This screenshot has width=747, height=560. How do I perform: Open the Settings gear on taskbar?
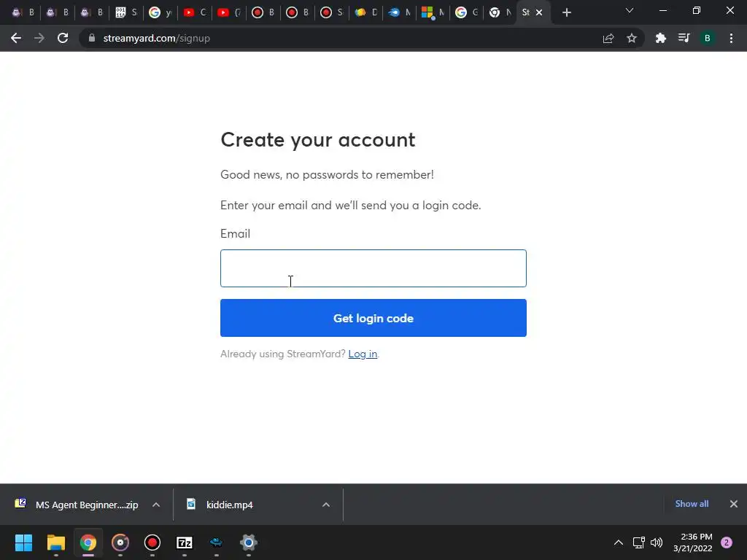(x=249, y=542)
